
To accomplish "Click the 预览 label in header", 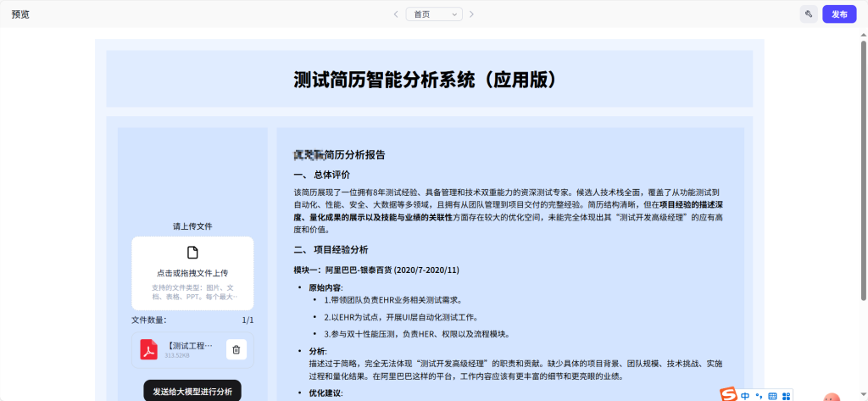I will coord(20,14).
